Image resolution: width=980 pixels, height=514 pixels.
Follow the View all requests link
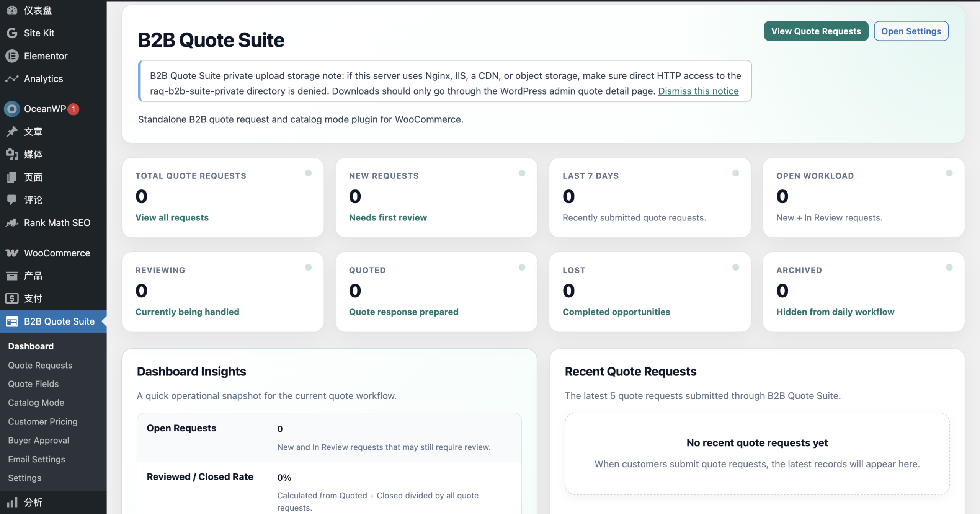tap(172, 217)
